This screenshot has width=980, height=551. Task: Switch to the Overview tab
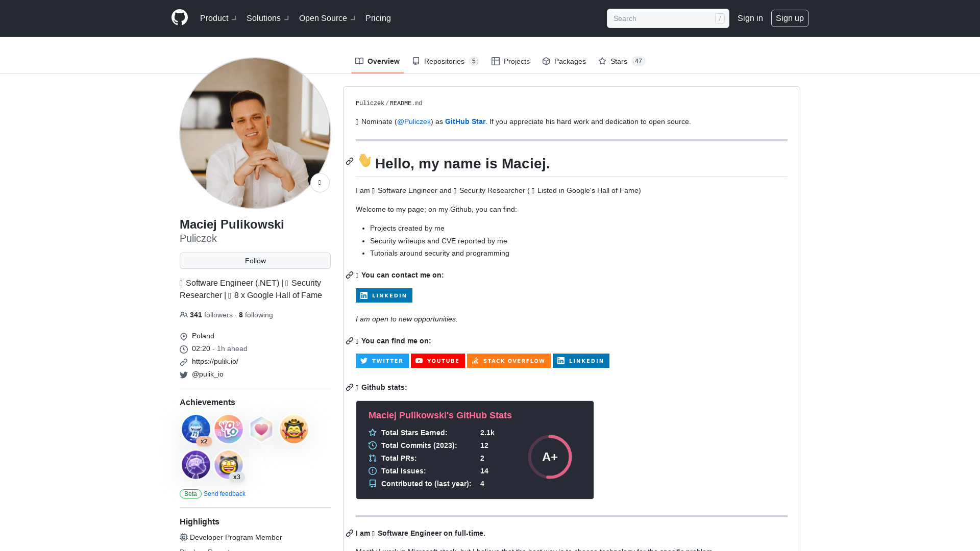coord(378,61)
